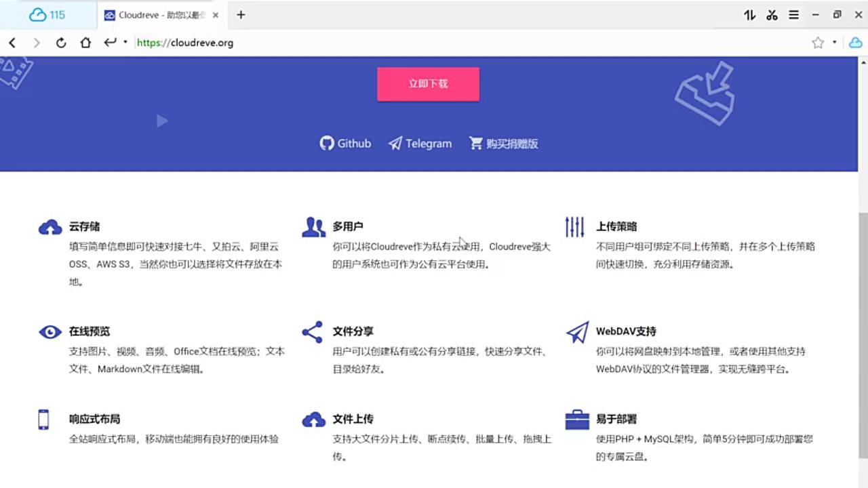
Task: Open the 购买捐赠版 link
Action: 503,144
